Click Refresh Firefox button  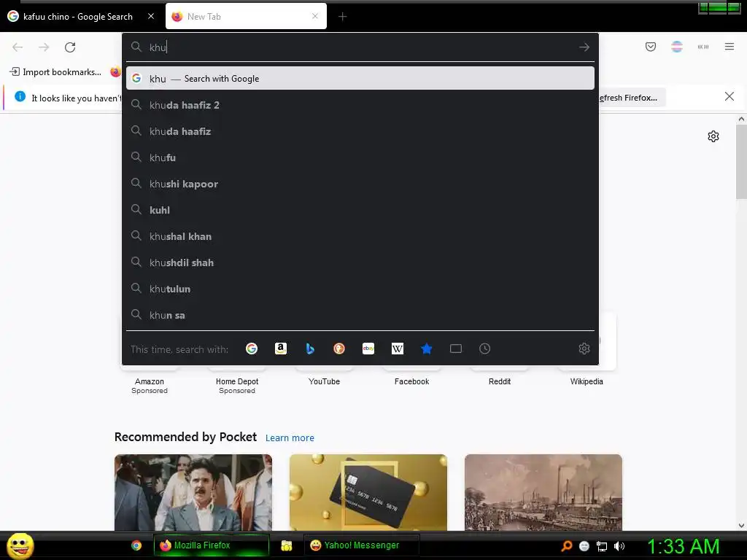pyautogui.click(x=630, y=98)
